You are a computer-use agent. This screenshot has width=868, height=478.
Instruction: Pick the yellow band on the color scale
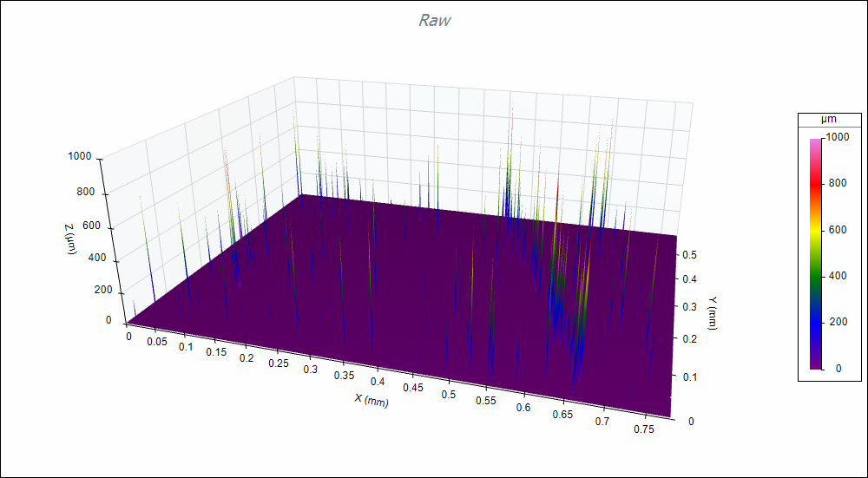tap(815, 229)
